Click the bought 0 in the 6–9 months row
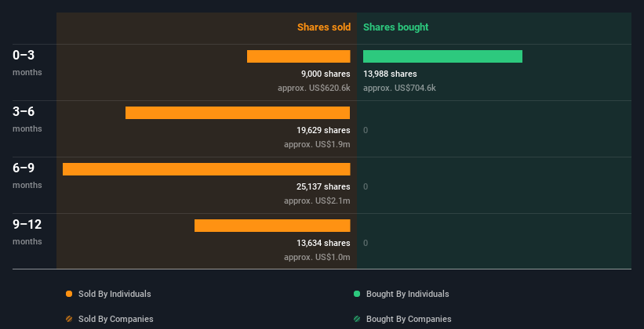644x329 pixels. coord(366,186)
